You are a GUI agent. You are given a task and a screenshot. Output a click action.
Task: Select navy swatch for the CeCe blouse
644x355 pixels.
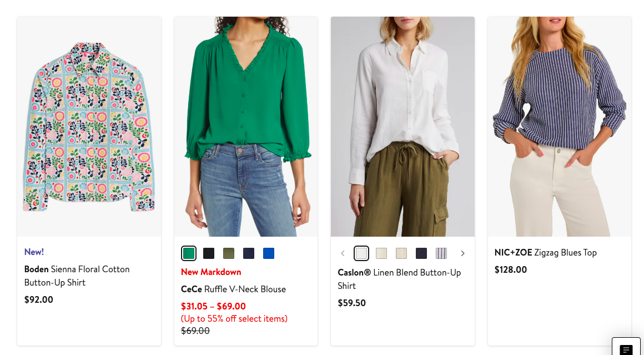[249, 253]
